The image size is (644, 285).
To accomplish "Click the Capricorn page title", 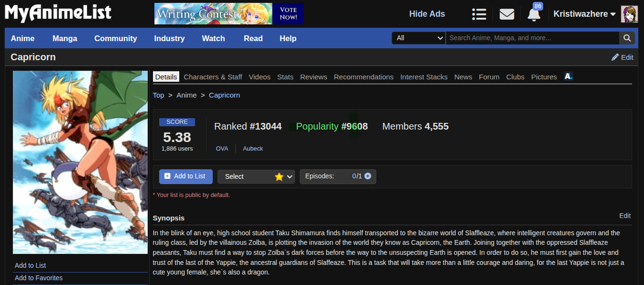I will click(33, 57).
